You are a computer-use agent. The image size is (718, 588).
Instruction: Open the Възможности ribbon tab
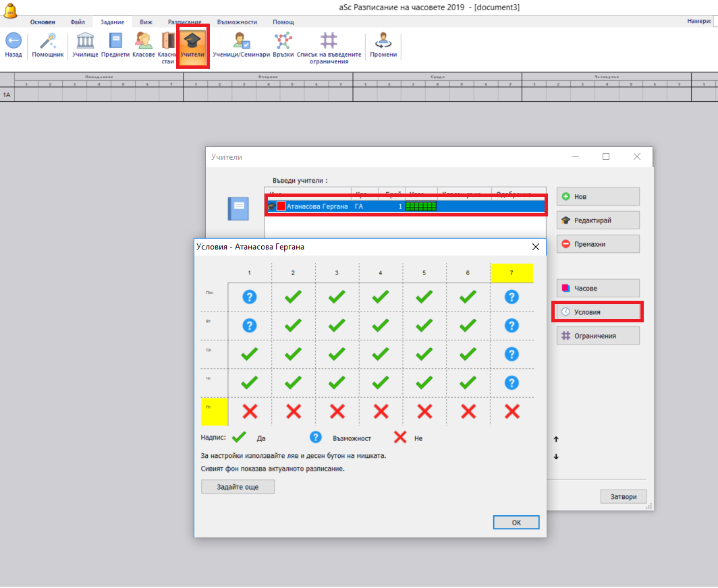(237, 22)
